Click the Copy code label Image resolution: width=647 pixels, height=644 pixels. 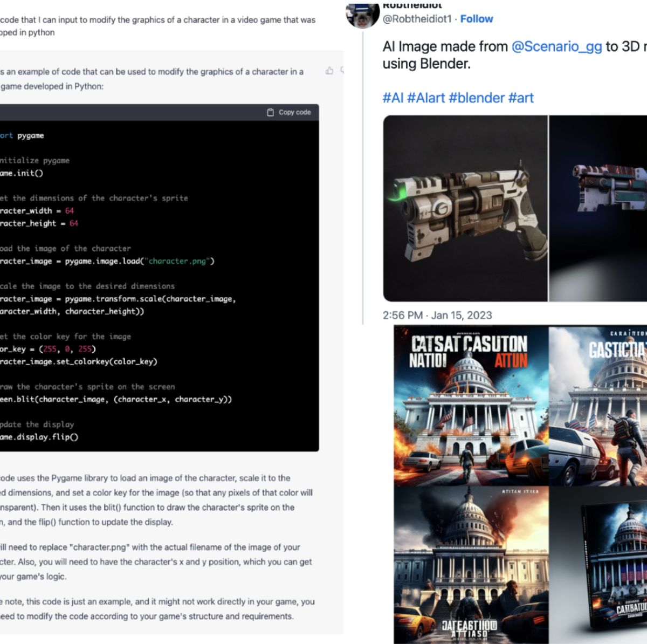pyautogui.click(x=295, y=112)
